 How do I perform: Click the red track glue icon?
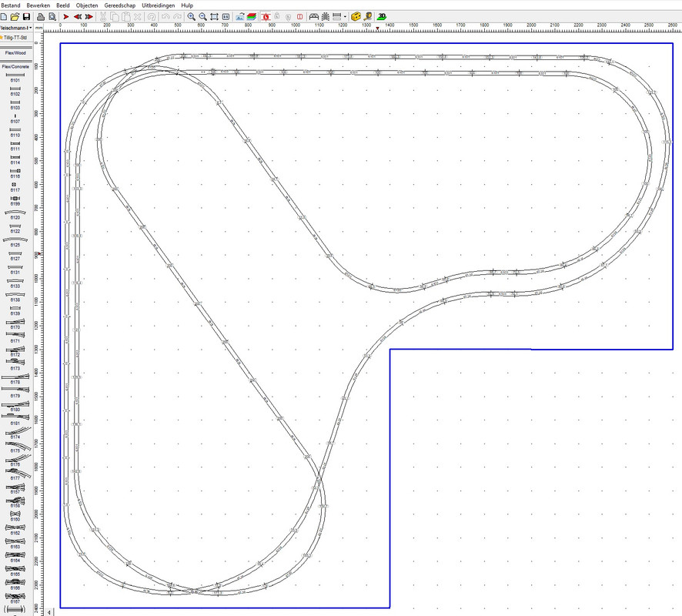[266, 16]
